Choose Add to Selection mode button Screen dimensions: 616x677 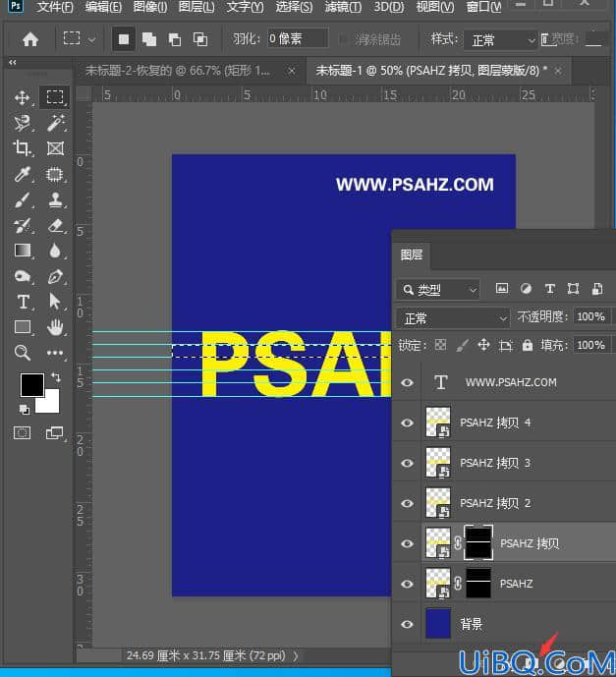click(x=149, y=39)
